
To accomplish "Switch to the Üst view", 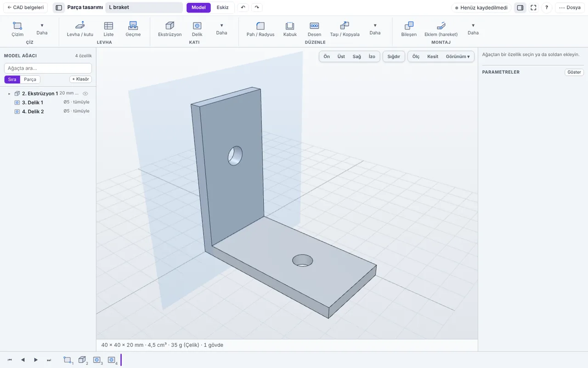I will click(x=341, y=57).
